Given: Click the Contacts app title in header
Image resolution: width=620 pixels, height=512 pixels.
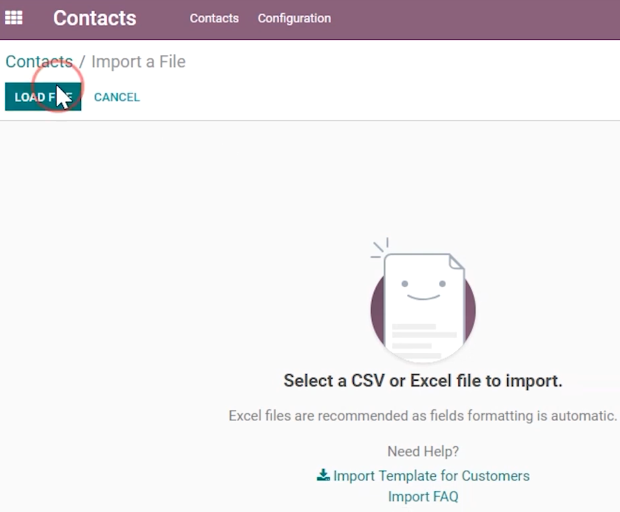Looking at the screenshot, I should pos(95,18).
